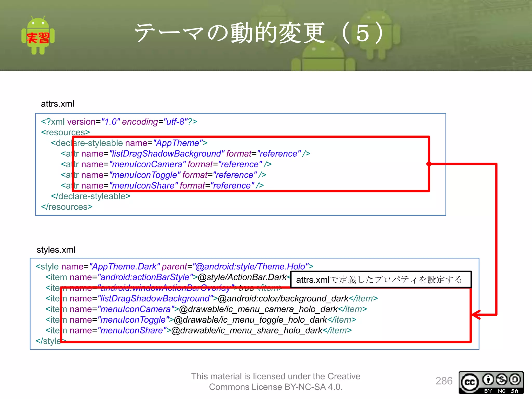Click attr menuIconToggle line in attrs.xml
Screen dimensions: 532x399
(x=164, y=175)
